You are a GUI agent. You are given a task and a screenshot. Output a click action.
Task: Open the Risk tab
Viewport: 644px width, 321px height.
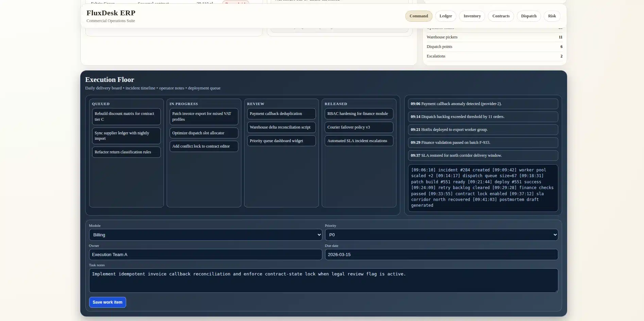click(552, 16)
